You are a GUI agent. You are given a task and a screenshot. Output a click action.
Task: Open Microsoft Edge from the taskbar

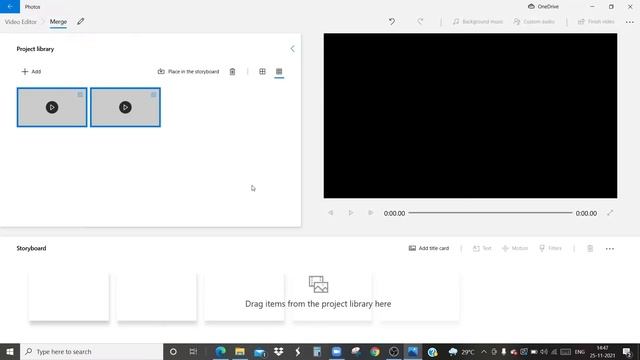[x=220, y=351]
